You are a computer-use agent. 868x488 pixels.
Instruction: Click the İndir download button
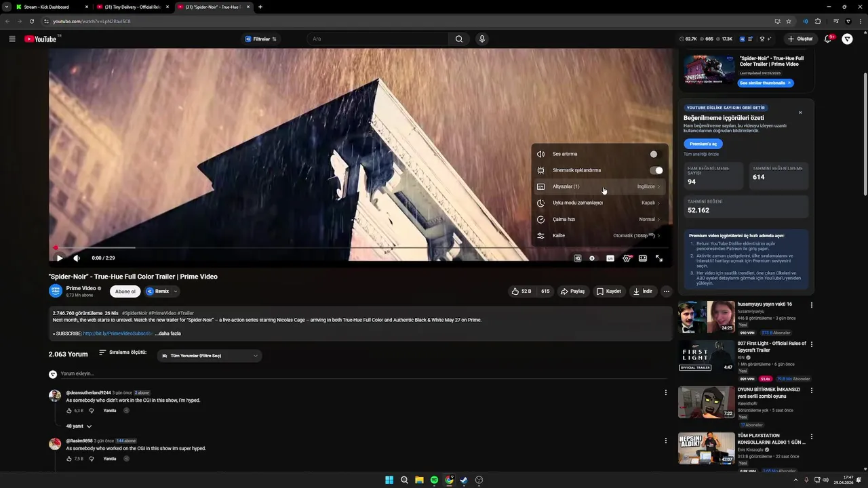click(642, 291)
